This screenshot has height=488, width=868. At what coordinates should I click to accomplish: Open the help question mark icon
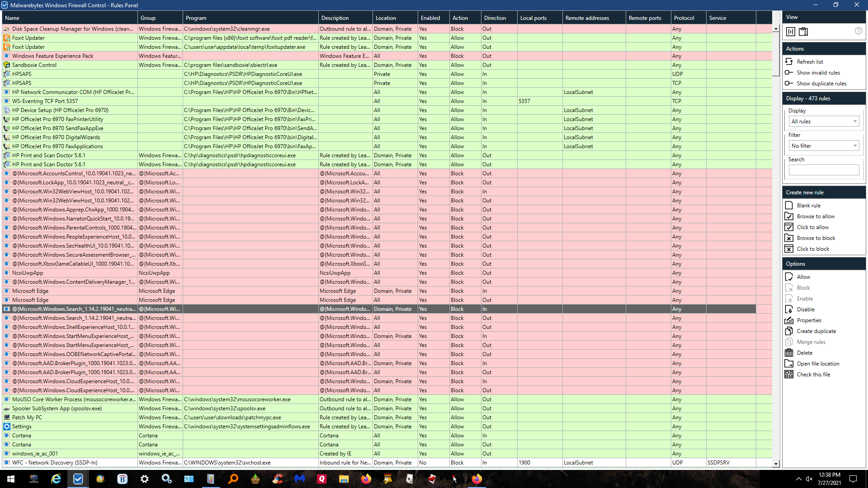[858, 31]
